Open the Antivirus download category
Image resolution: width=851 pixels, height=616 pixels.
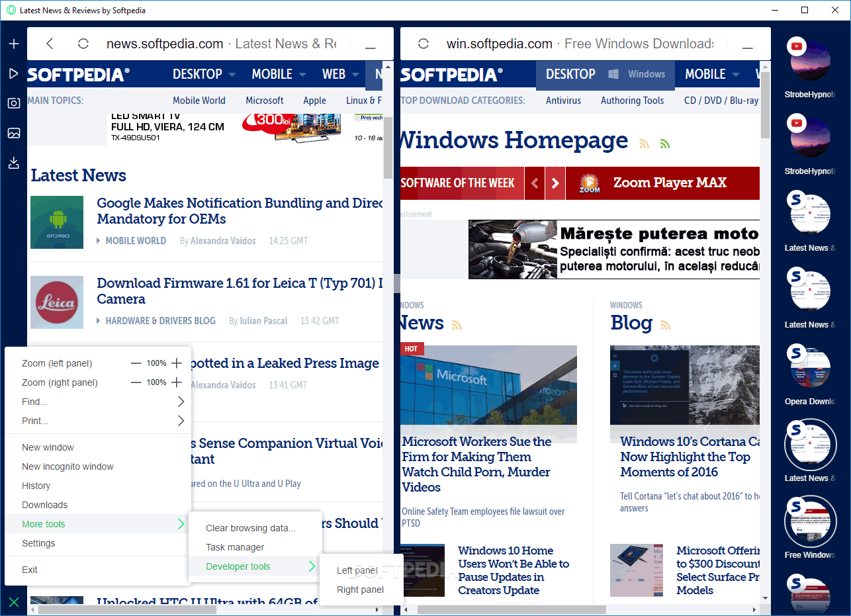[564, 101]
